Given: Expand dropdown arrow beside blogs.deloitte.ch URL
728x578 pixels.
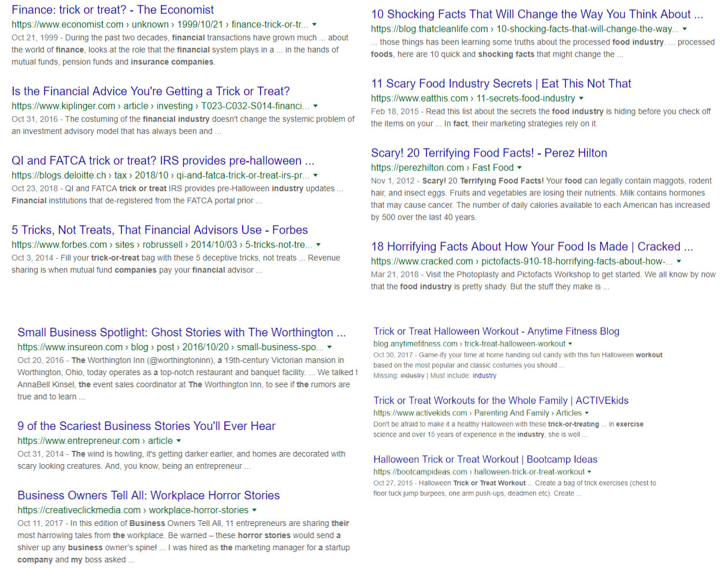Looking at the screenshot, I should coord(315,176).
